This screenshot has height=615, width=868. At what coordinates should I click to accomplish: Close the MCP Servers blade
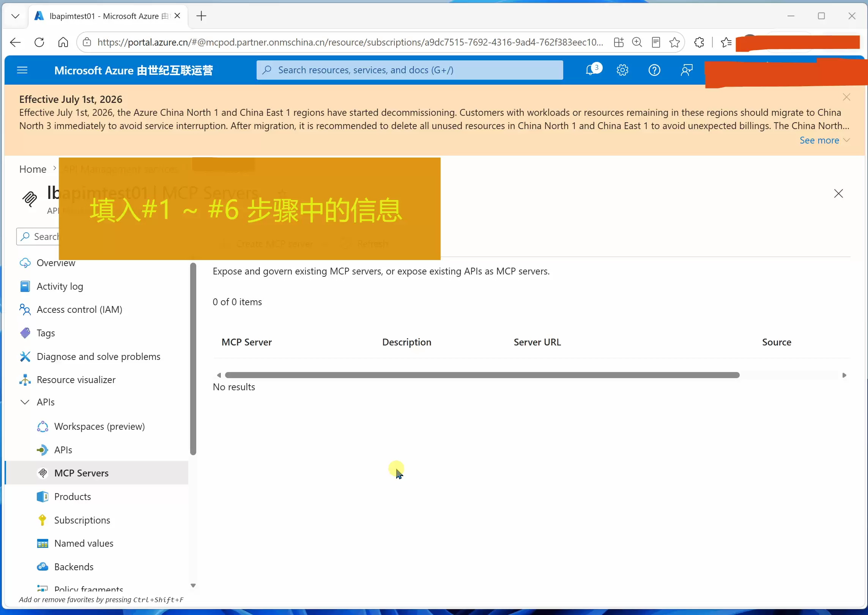(838, 194)
